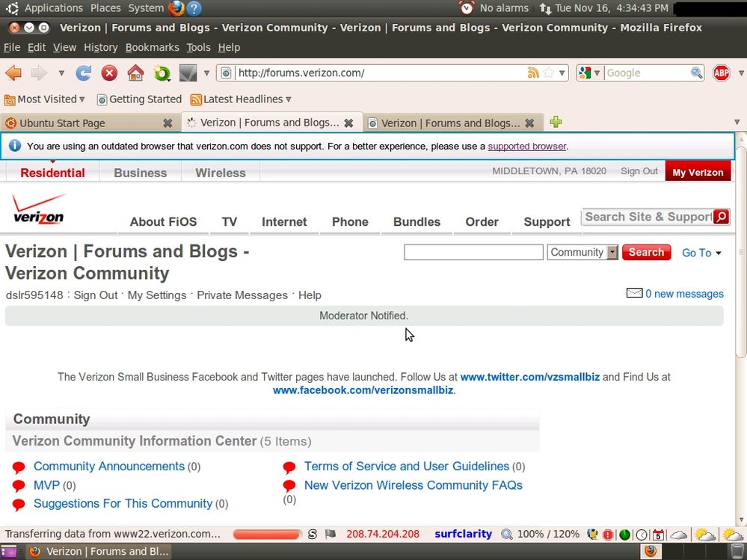Image resolution: width=747 pixels, height=560 pixels.
Task: Open the File menu
Action: [12, 47]
